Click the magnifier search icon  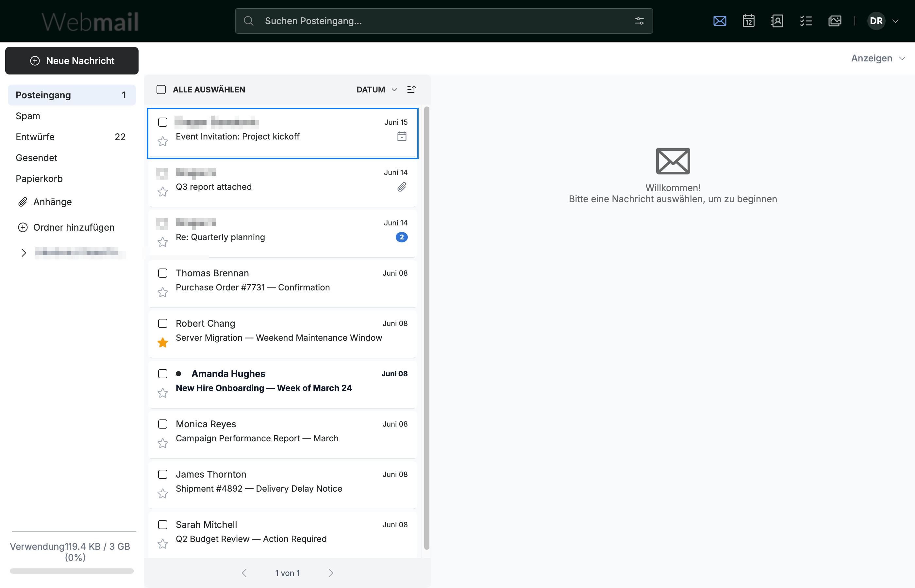coord(249,21)
